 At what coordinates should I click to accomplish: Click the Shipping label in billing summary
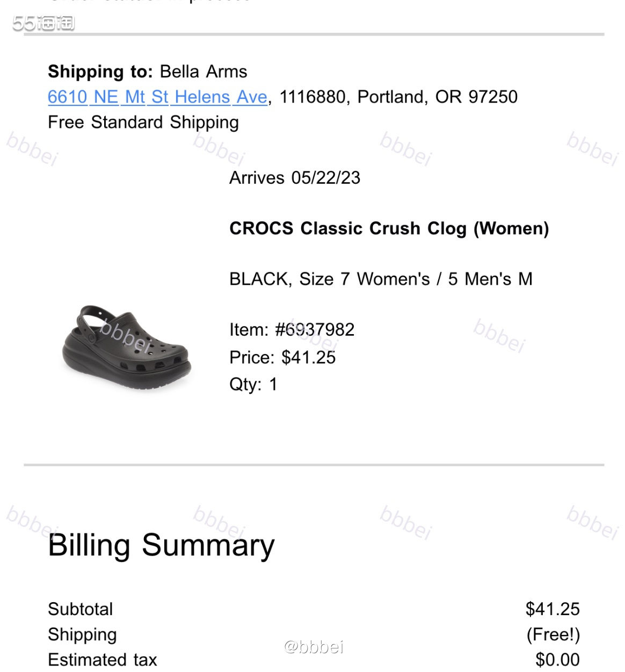coord(82,635)
